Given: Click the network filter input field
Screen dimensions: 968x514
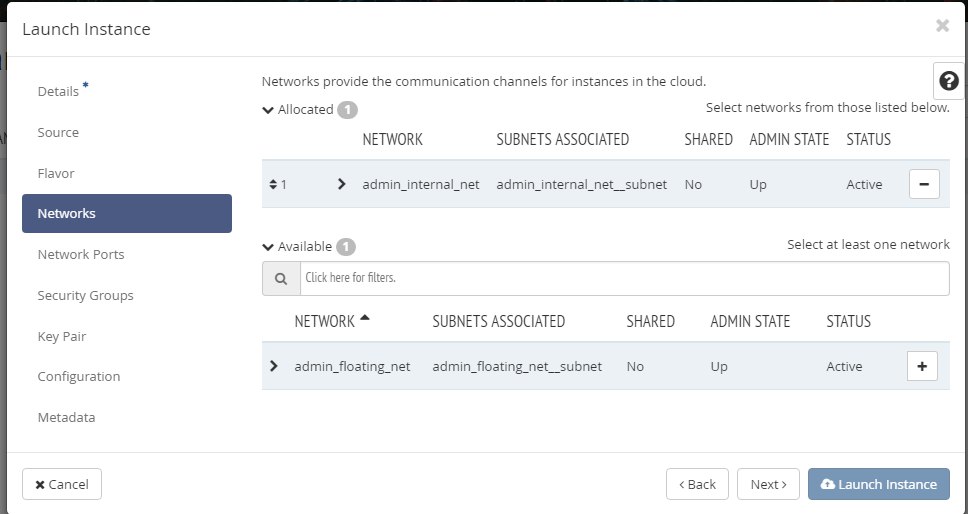Looking at the screenshot, I should point(624,278).
